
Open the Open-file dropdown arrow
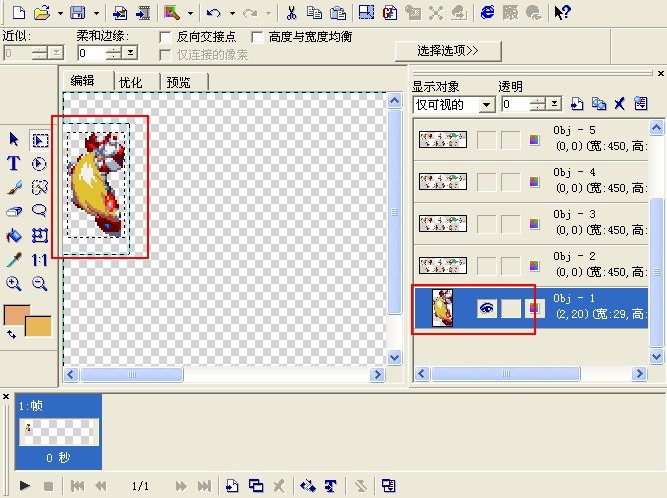pos(60,14)
